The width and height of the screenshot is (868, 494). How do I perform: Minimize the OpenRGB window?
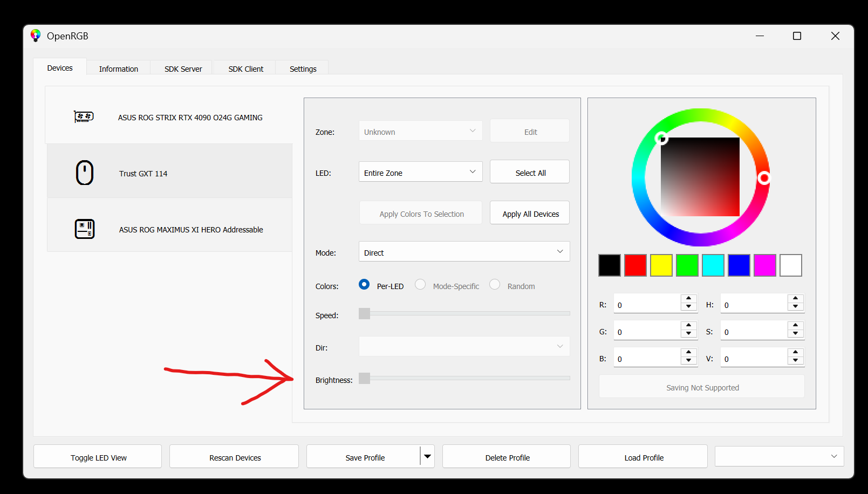tap(760, 36)
